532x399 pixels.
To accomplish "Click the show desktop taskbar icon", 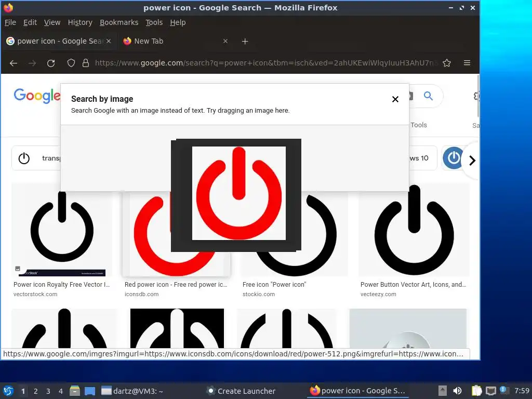I will coord(90,391).
